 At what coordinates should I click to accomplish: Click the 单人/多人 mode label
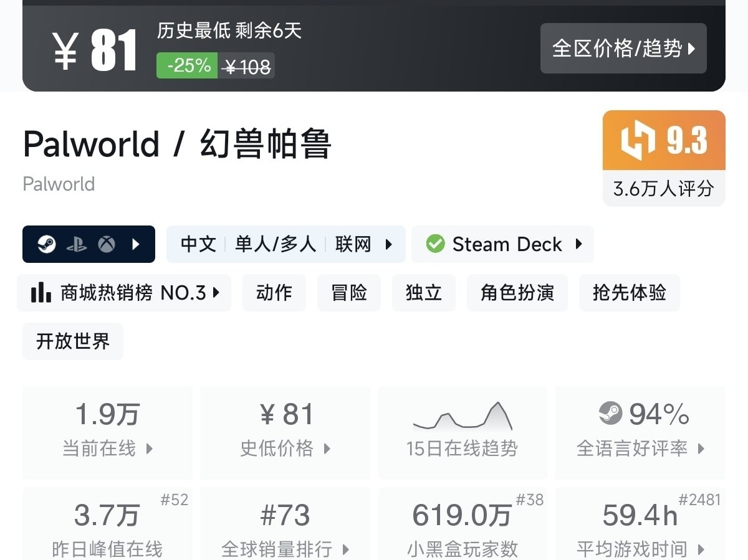(x=276, y=244)
